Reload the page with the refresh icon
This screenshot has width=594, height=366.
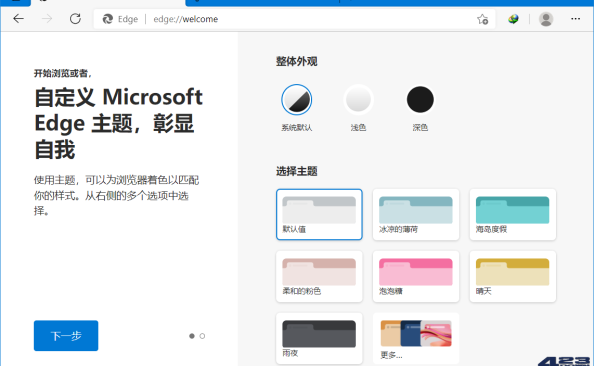75,19
